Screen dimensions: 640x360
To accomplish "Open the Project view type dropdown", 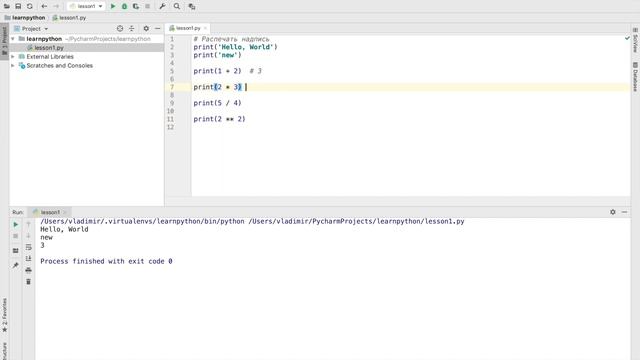I will coord(31,29).
